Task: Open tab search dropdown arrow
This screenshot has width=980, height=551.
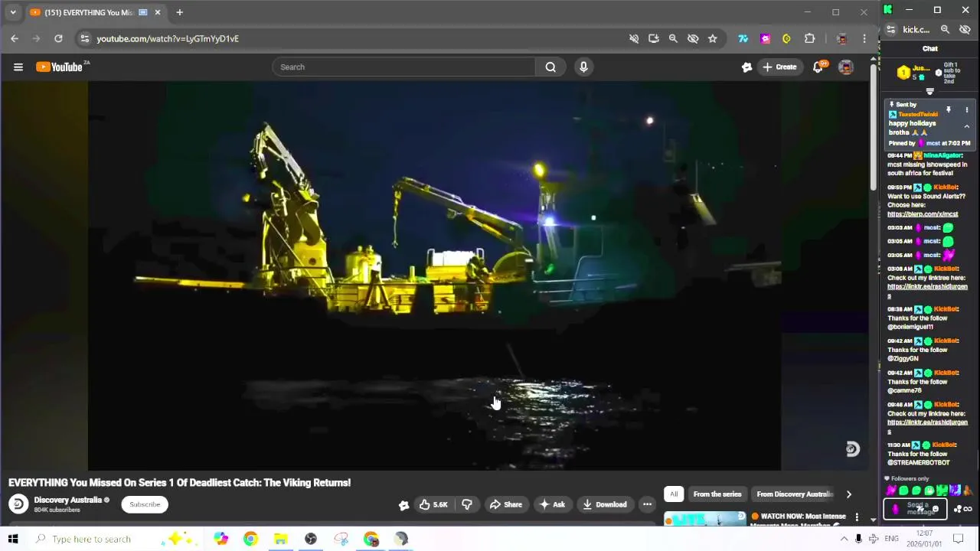Action: point(13,12)
